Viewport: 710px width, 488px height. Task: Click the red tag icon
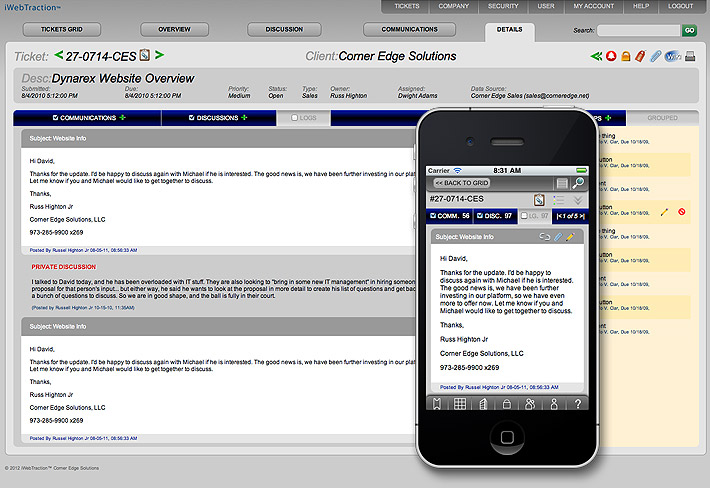click(x=640, y=56)
